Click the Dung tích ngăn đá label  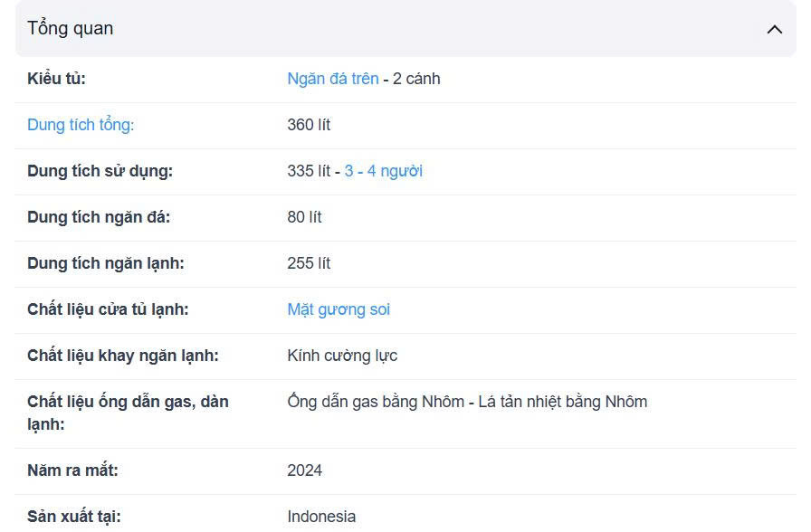tap(99, 217)
